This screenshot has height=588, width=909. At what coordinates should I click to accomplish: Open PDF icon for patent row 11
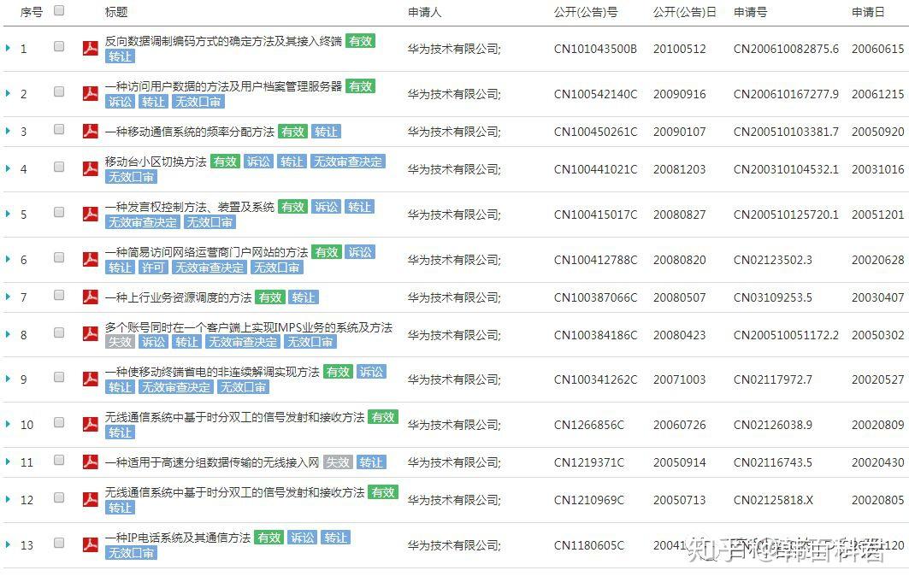point(90,462)
